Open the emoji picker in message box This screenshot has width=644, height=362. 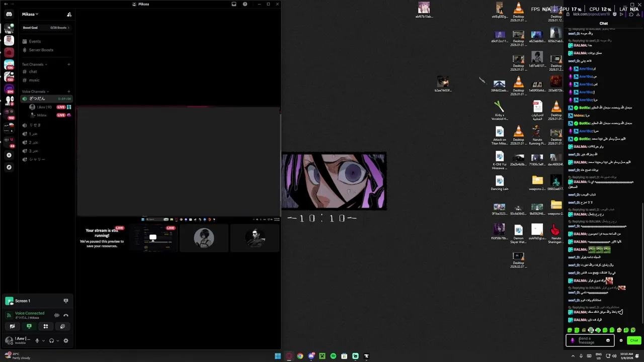tap(608, 340)
